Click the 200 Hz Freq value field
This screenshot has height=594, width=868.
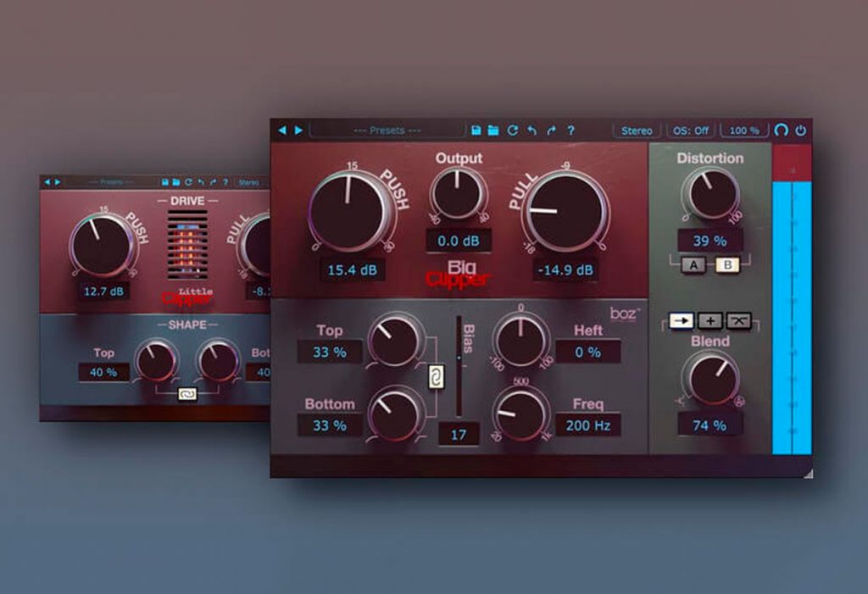pyautogui.click(x=588, y=425)
